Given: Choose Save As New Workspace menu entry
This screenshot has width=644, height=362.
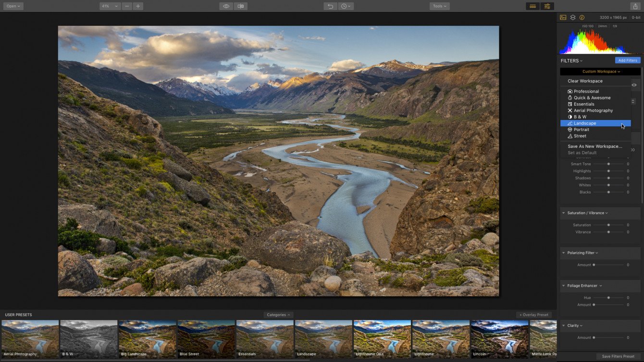Looking at the screenshot, I should [x=594, y=146].
